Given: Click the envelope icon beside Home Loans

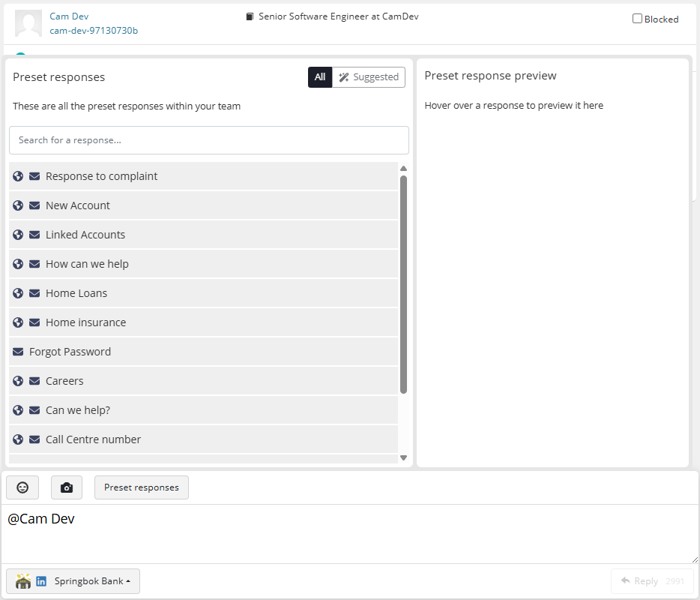Looking at the screenshot, I should (34, 293).
